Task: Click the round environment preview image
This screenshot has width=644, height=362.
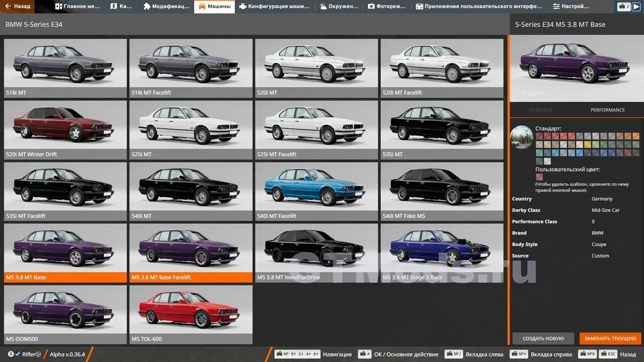Action: click(522, 137)
